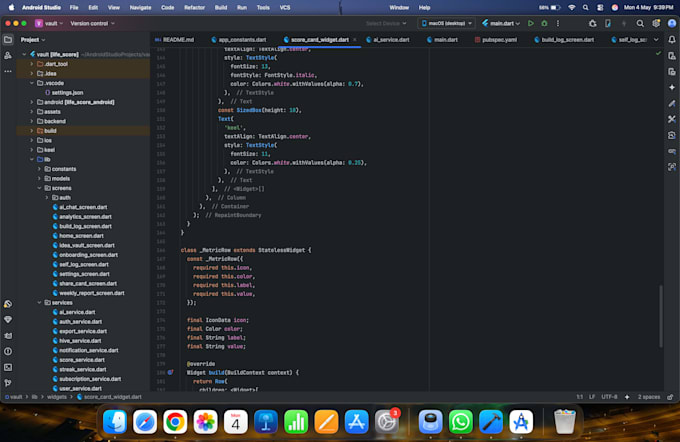
Task: Open WhatsApp from the Dock
Action: (461, 422)
